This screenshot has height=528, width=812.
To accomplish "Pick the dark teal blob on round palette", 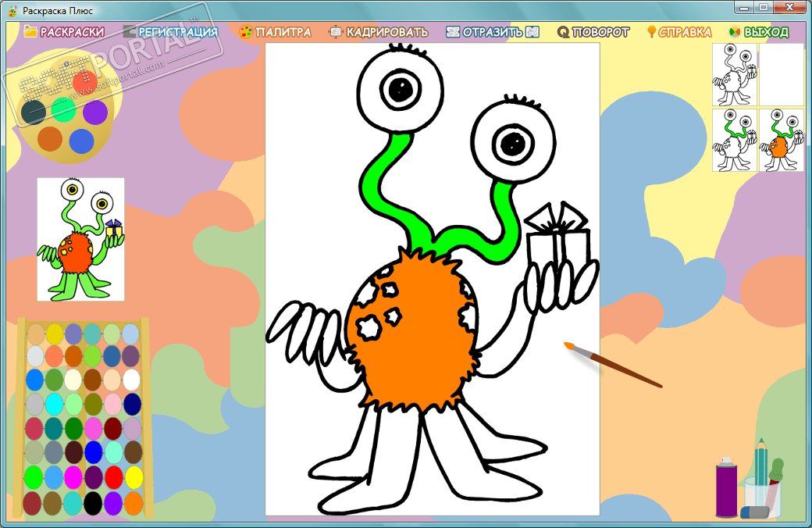I will tap(34, 112).
